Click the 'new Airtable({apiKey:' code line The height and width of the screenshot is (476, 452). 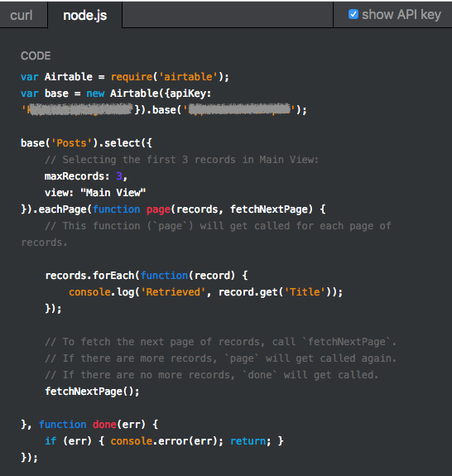(116, 94)
